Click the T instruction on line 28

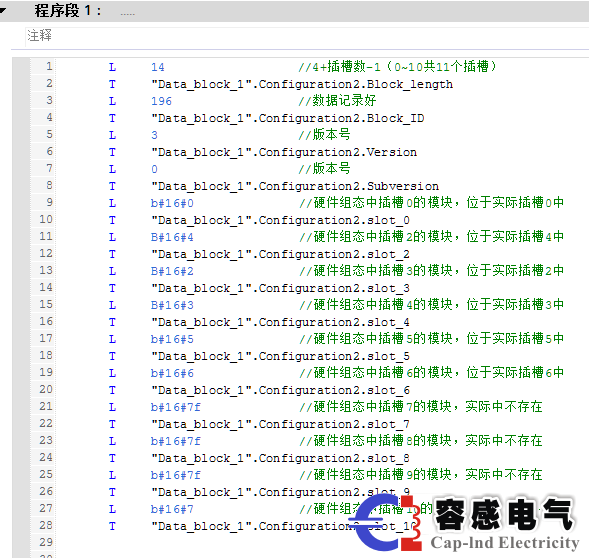112,526
